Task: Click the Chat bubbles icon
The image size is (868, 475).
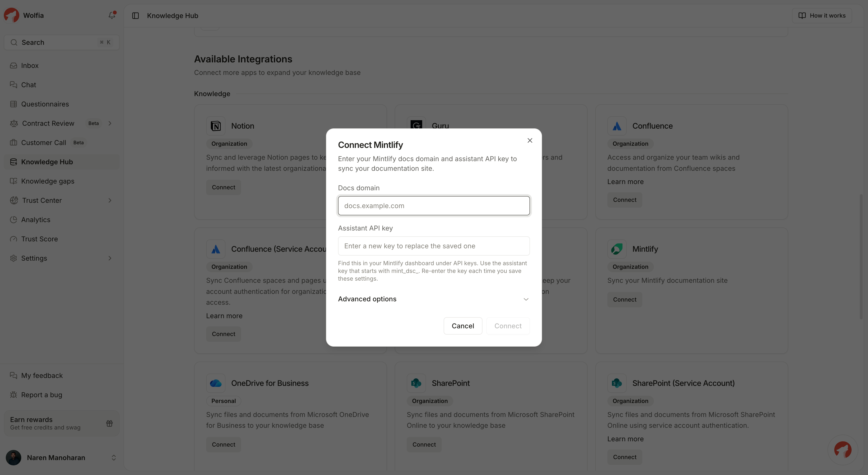Action: click(x=14, y=85)
